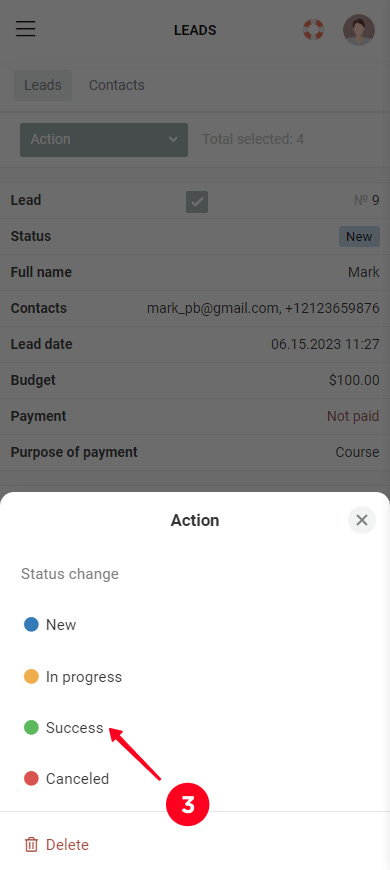Open the lifebuoy help icon
Screen dimensions: 390x870
(x=313, y=29)
